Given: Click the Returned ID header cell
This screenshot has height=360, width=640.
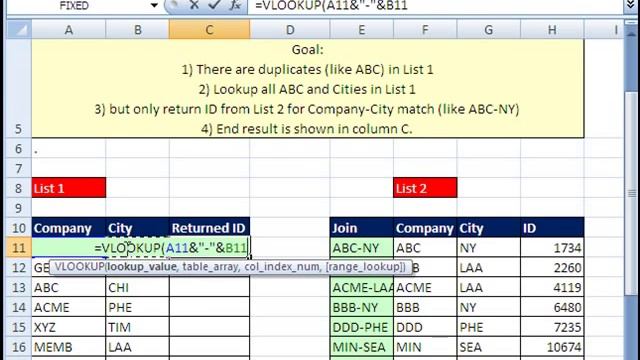Looking at the screenshot, I should coord(209,228).
